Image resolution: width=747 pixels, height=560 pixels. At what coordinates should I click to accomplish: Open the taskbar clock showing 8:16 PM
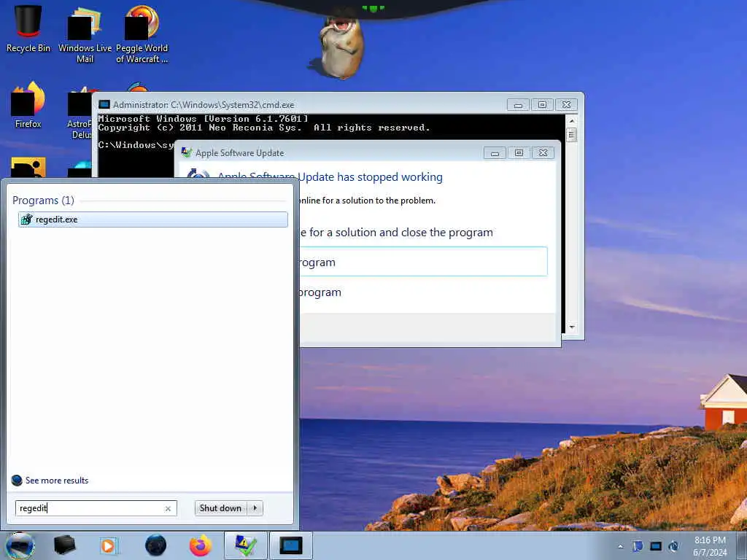710,546
